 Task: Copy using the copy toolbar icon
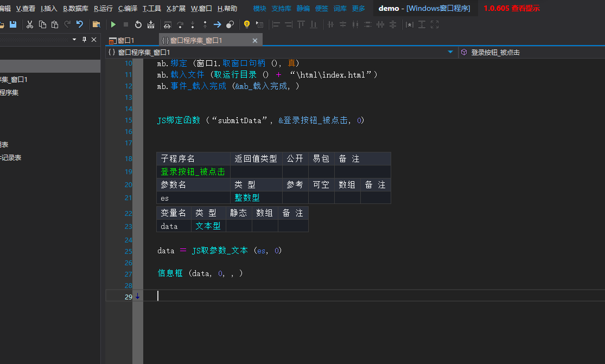click(42, 24)
